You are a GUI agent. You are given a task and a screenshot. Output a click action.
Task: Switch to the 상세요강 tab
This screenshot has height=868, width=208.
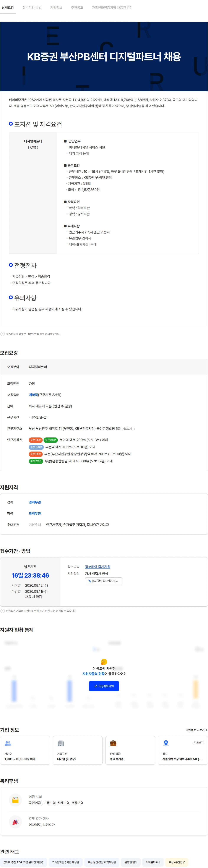point(8,7)
